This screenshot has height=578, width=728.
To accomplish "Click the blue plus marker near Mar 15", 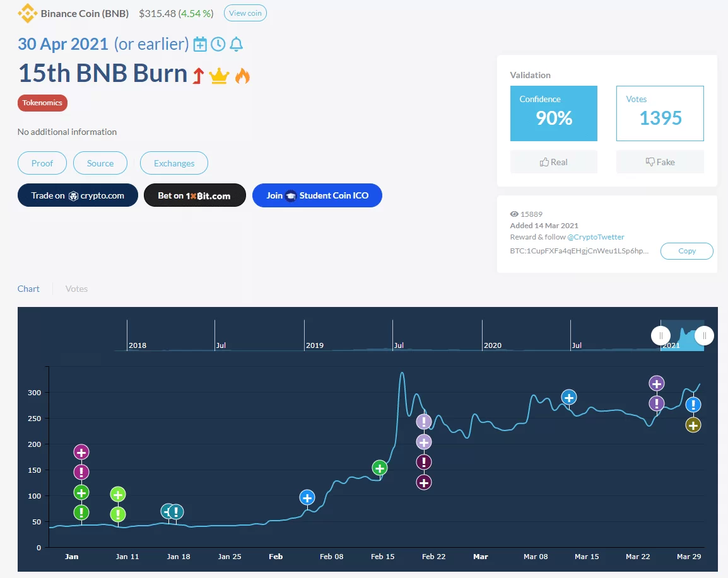I will (569, 398).
